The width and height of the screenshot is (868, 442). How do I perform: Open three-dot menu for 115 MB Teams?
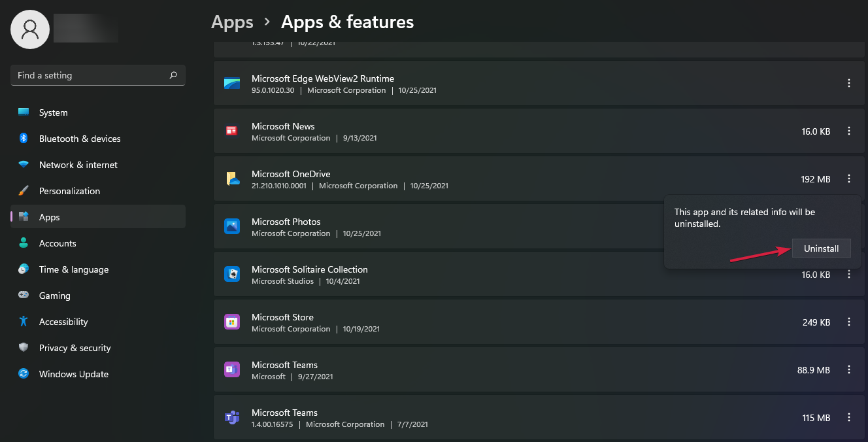click(x=849, y=417)
